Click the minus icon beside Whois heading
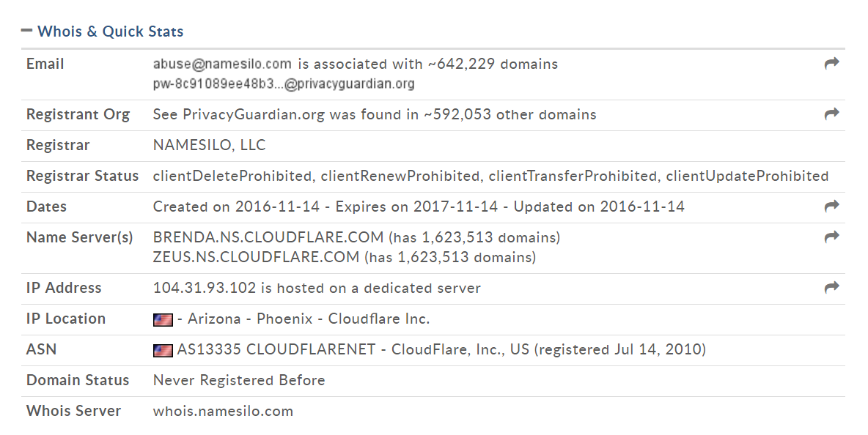 [x=26, y=31]
